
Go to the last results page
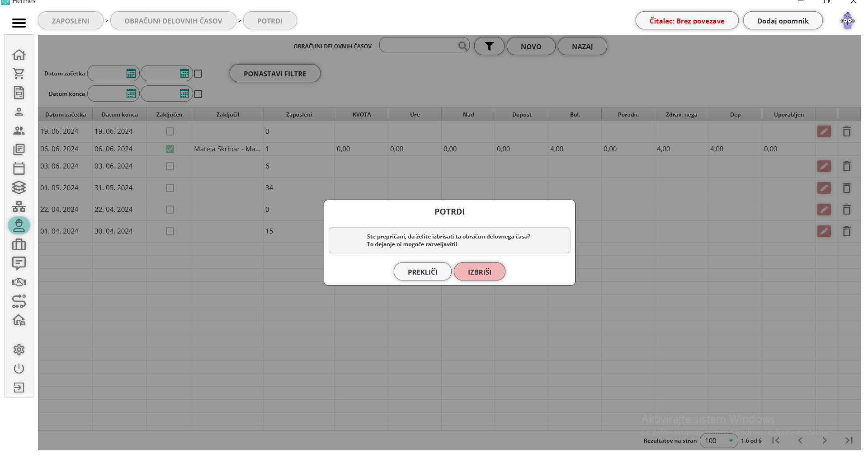pos(849,440)
